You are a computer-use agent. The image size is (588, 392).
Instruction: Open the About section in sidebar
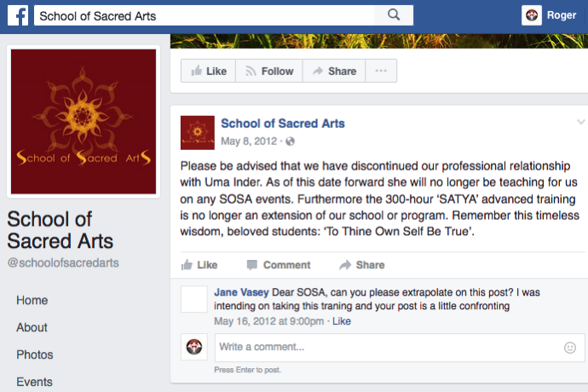(x=32, y=327)
